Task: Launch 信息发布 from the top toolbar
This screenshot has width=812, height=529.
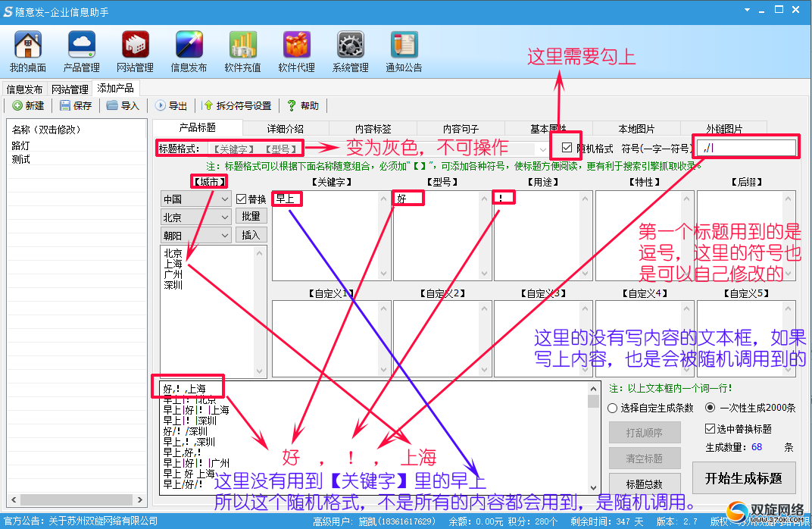Action: 189,52
